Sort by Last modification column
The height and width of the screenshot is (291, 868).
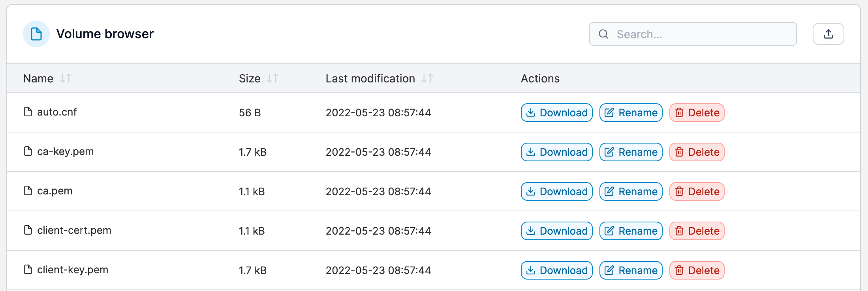click(x=427, y=78)
